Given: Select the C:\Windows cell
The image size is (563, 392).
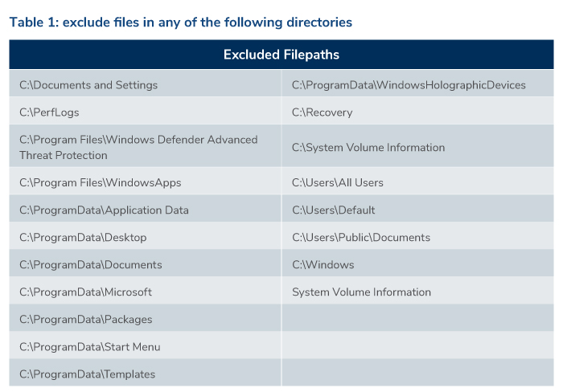Looking at the screenshot, I should click(418, 264).
